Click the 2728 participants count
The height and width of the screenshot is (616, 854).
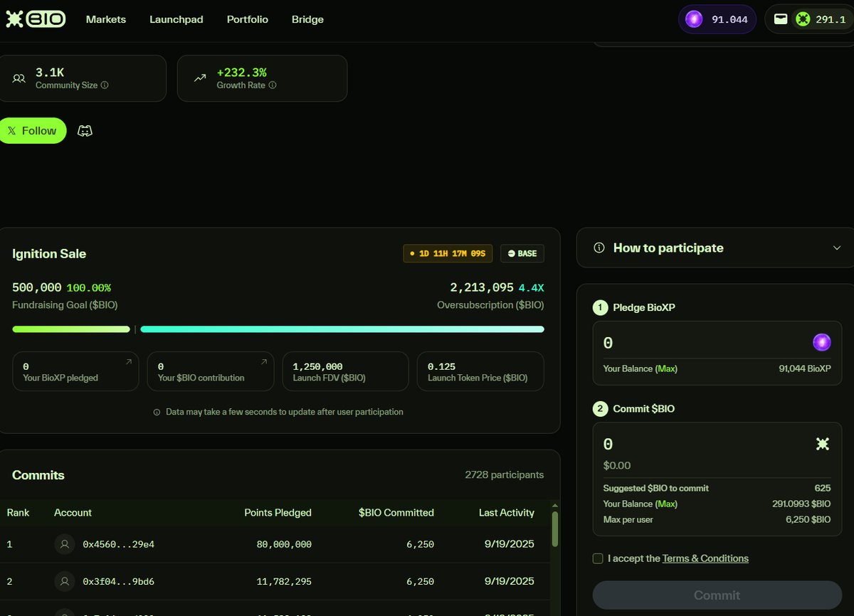pos(504,474)
